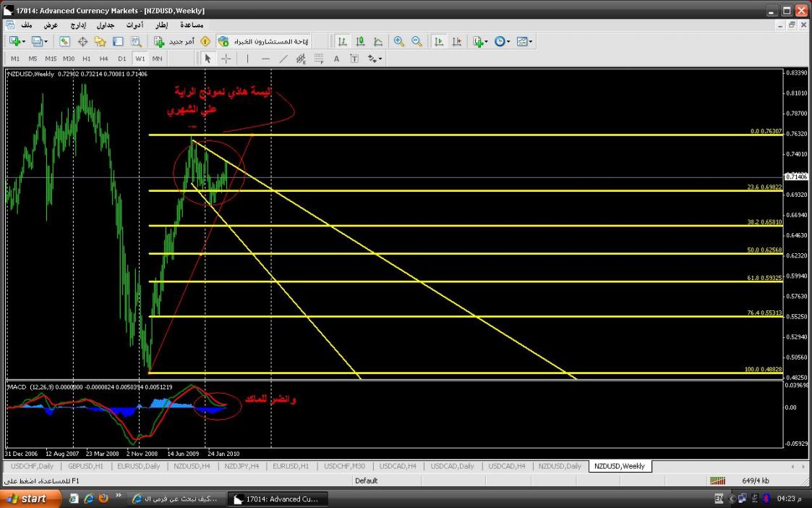Open the Windows start button
The image size is (812, 508).
click(26, 499)
